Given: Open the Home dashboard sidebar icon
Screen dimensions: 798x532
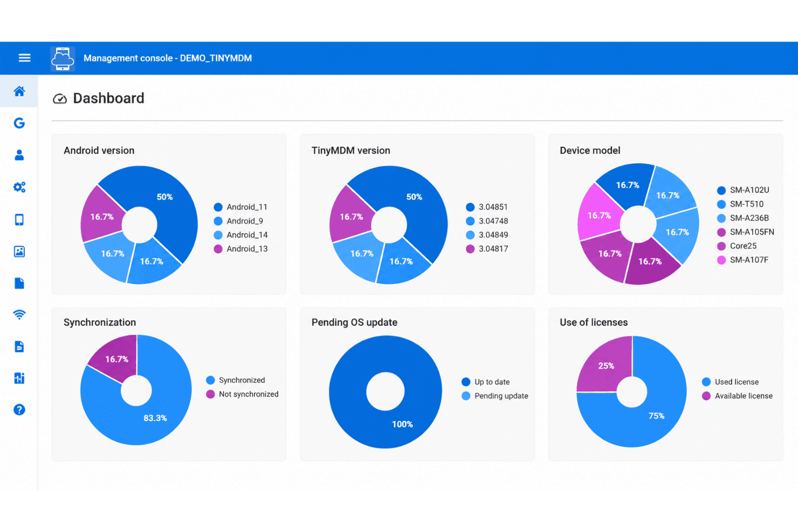Looking at the screenshot, I should [x=19, y=91].
